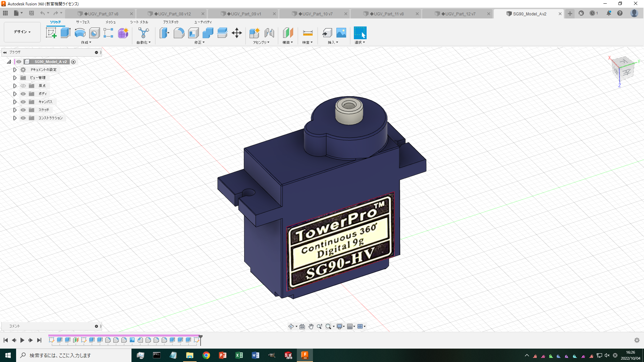Screen dimensions: 644x362
Task: Jump to timeline end
Action: click(39, 340)
